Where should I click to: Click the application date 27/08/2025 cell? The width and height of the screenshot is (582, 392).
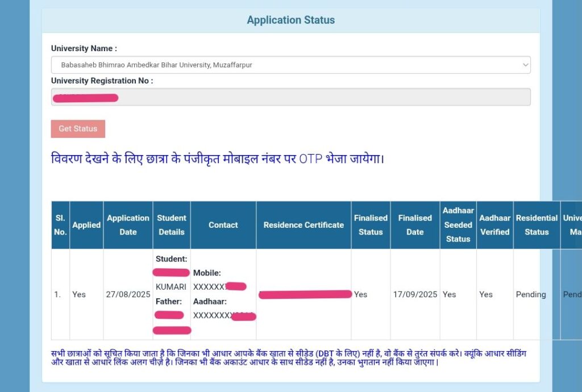pos(127,294)
